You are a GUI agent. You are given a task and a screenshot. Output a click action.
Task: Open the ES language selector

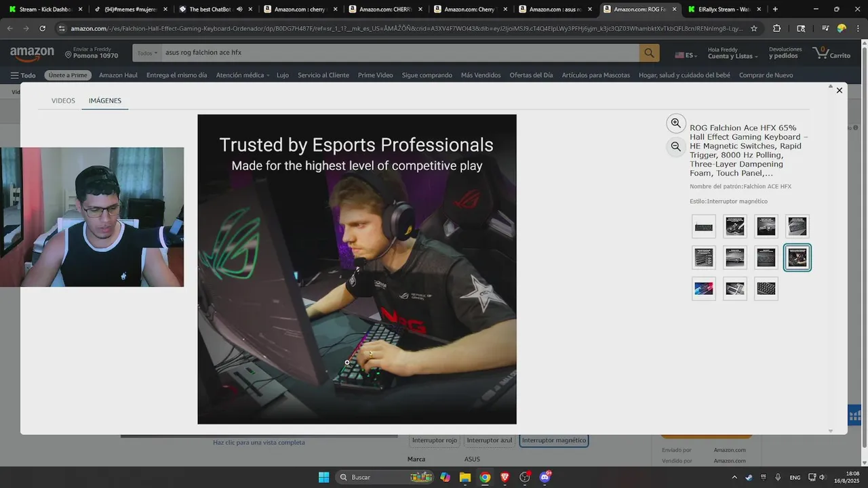tap(685, 55)
